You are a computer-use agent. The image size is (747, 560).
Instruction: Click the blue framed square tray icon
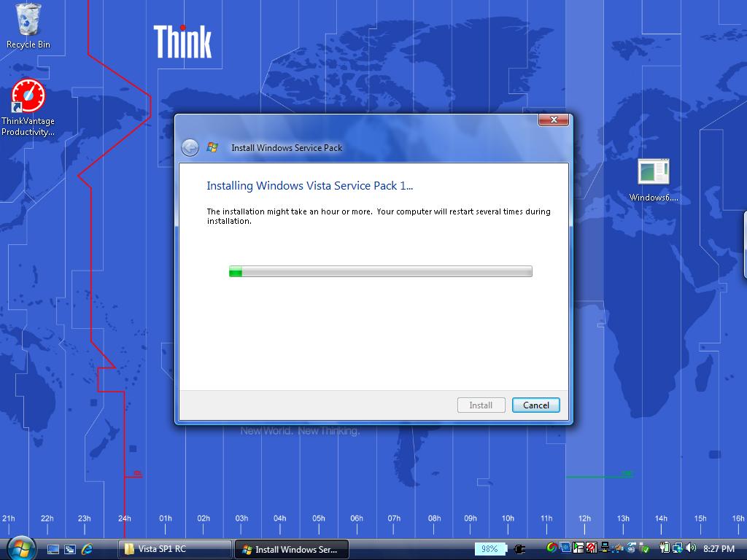pyautogui.click(x=565, y=548)
